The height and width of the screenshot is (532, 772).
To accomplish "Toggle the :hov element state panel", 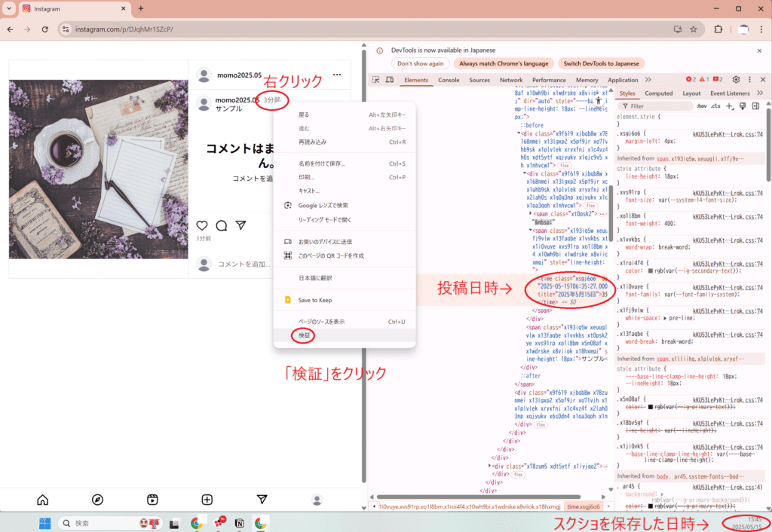I will [x=702, y=106].
